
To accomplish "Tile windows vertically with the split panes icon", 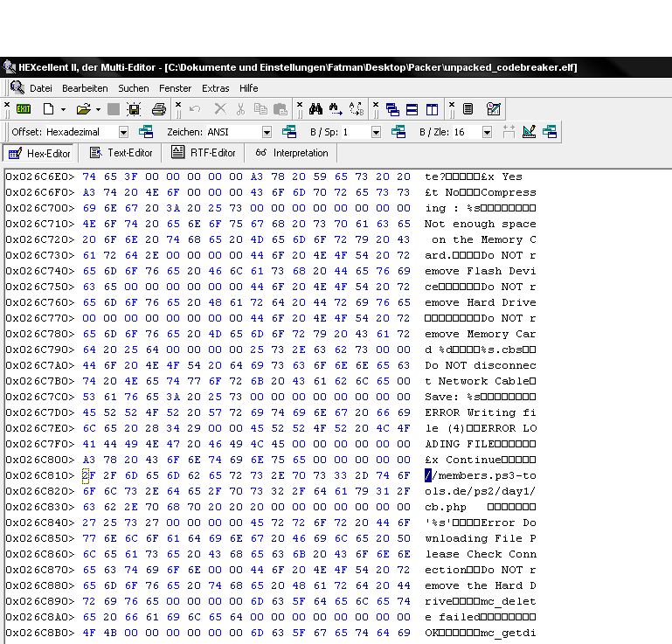I will click(x=432, y=110).
